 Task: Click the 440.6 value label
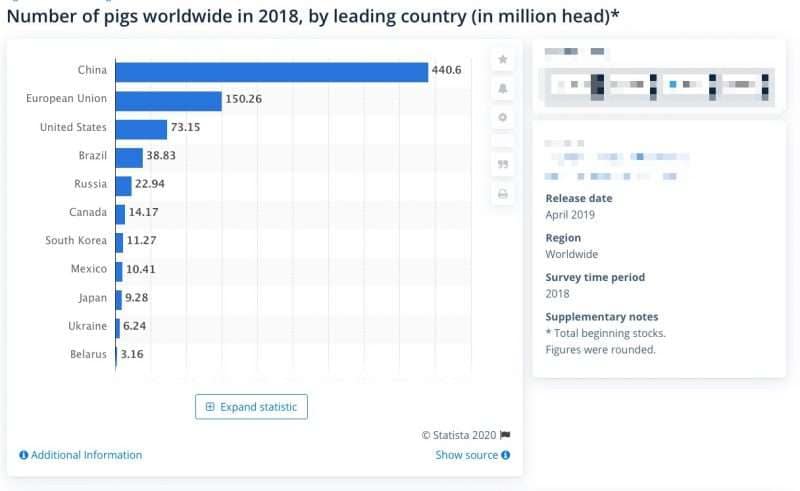tap(446, 70)
